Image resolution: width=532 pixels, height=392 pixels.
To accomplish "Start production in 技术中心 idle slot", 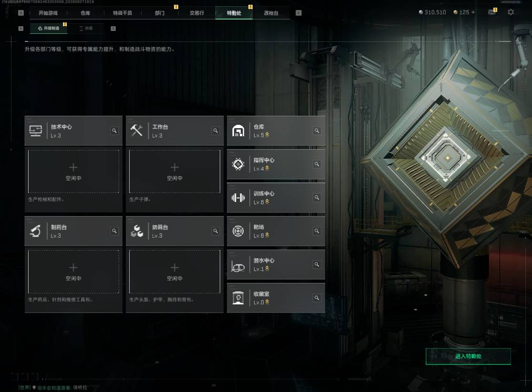I will click(x=73, y=171).
